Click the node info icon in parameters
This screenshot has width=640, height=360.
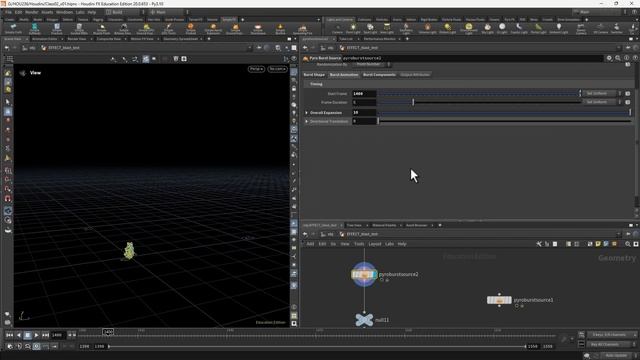[x=627, y=58]
